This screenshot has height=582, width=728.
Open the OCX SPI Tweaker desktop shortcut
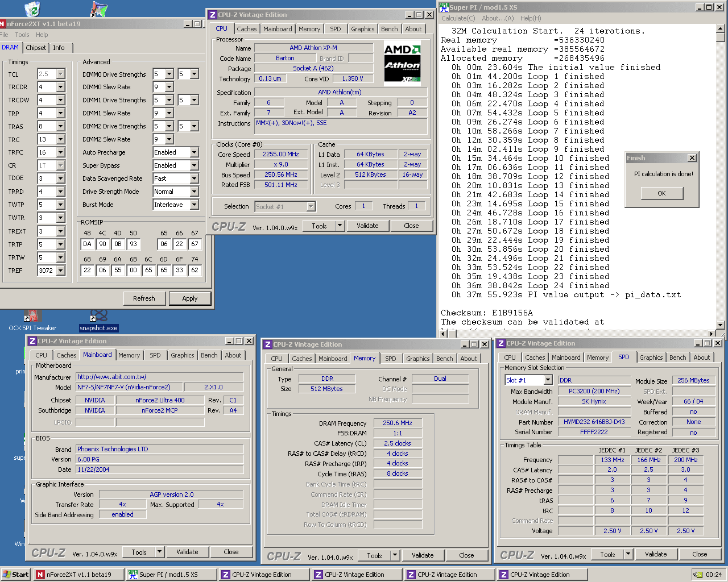32,320
